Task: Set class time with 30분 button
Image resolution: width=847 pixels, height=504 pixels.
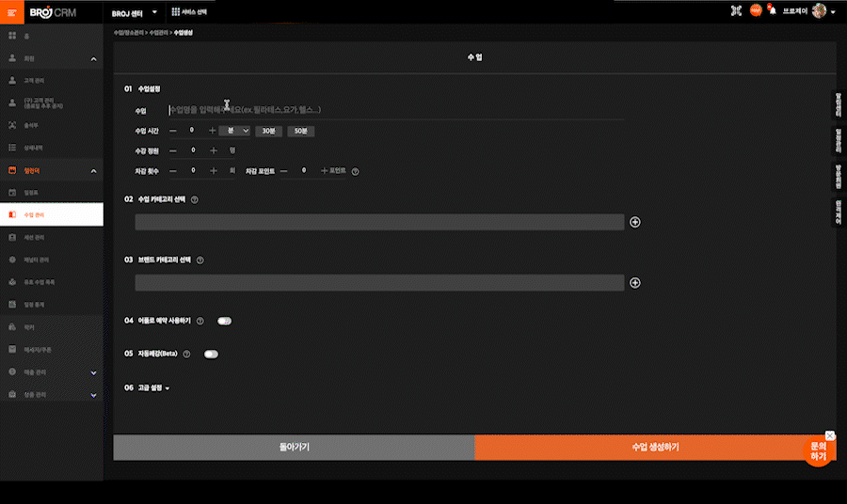Action: 268,131
